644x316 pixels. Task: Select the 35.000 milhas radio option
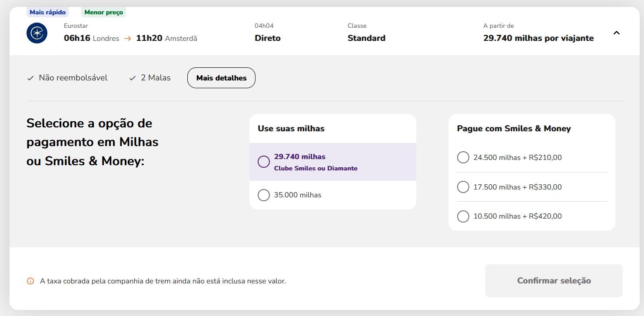point(264,195)
